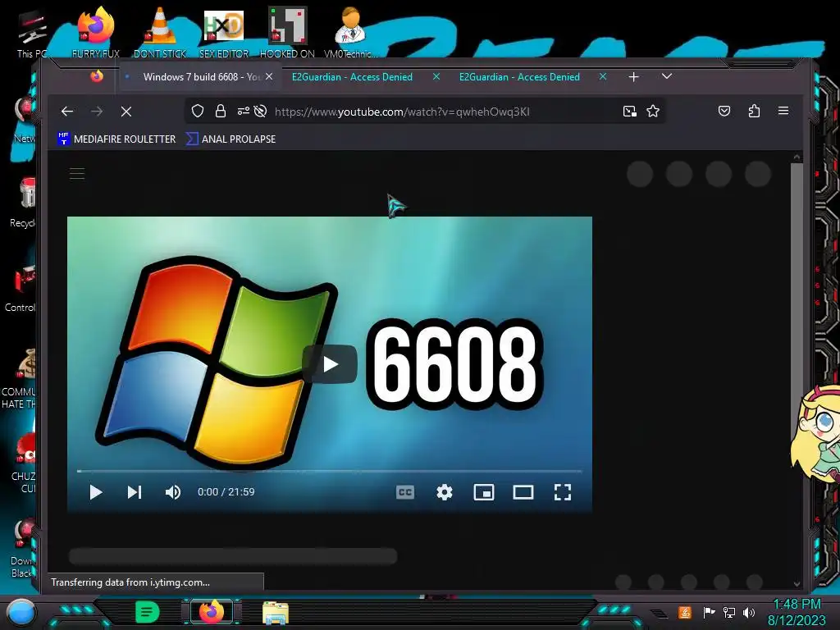The image size is (840, 630).
Task: Enter full screen video mode
Action: pos(563,492)
